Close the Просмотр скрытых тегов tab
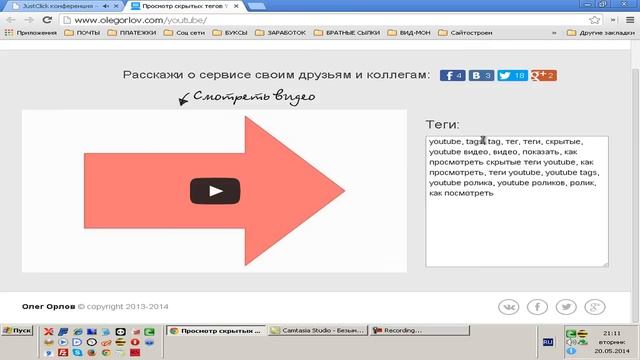Screen dimensions: 640x360 (236, 6)
